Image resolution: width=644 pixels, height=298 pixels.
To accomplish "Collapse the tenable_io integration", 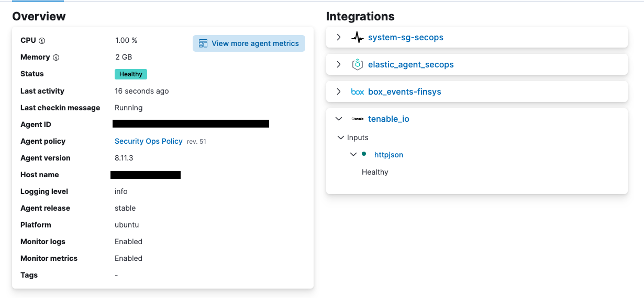I will 339,119.
